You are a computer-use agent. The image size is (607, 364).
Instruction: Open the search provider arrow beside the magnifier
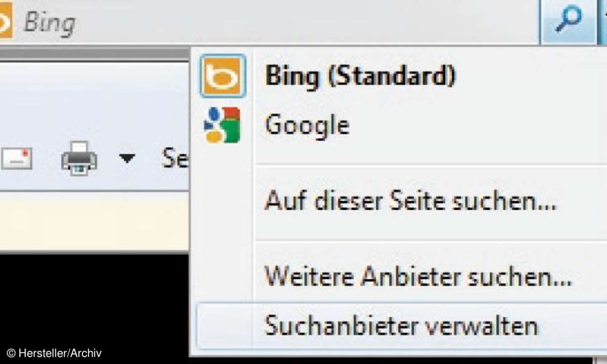tap(603, 21)
